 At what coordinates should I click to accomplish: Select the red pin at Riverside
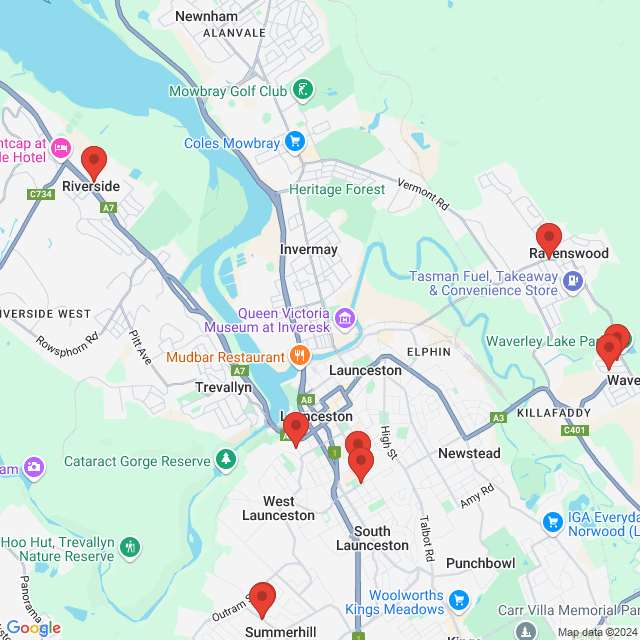(94, 164)
